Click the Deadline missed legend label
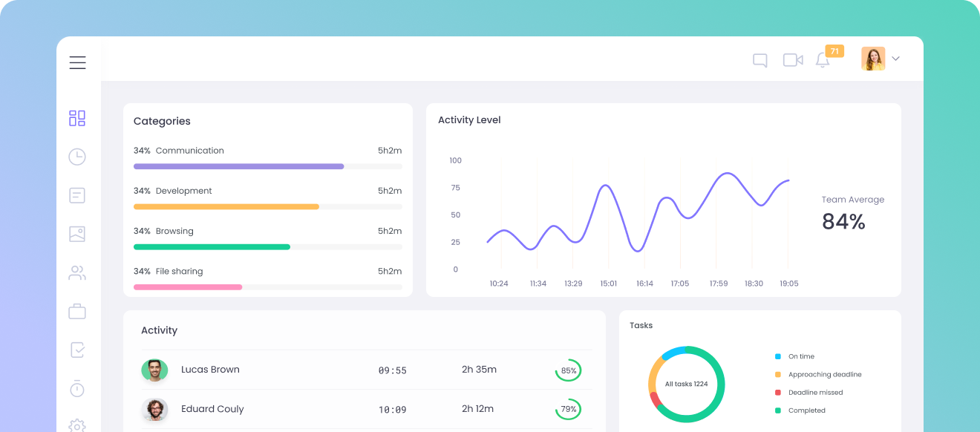The height and width of the screenshot is (432, 980). [816, 393]
